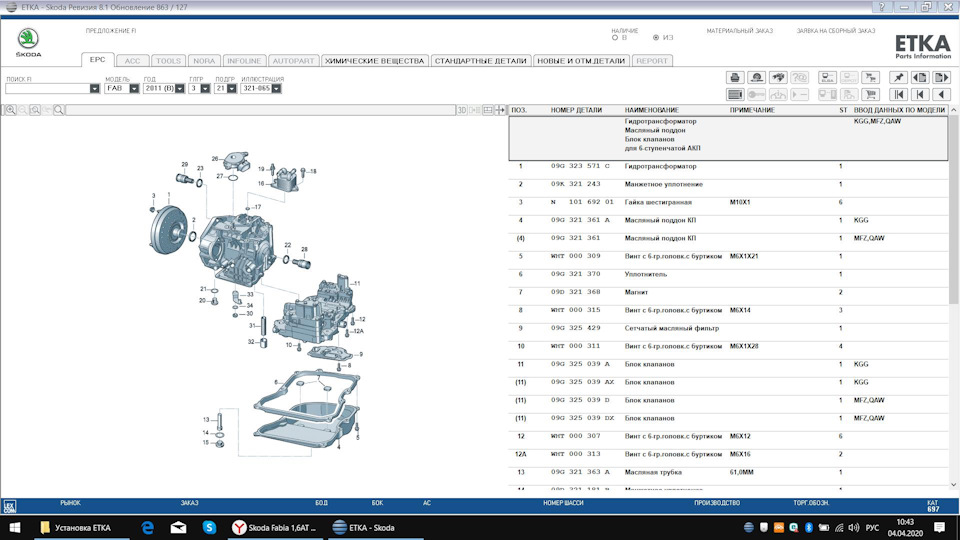Click ВВОД ДАННЫХ ПО МОДЕЛИ column header

899,110
